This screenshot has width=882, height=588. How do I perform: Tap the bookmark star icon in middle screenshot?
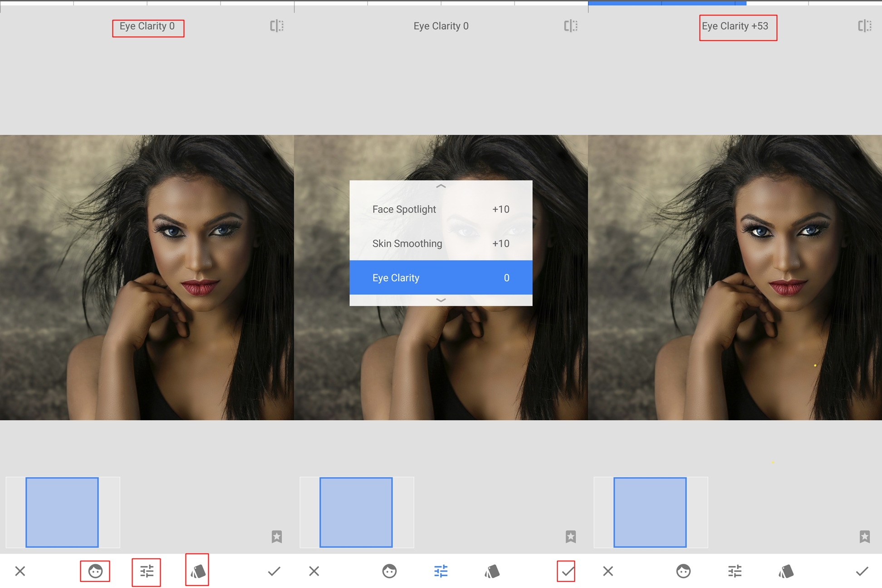click(571, 536)
